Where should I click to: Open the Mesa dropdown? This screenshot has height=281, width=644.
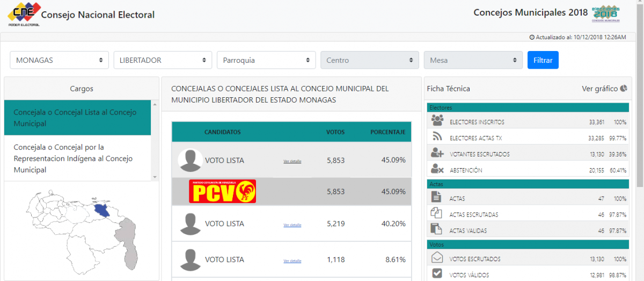(x=473, y=60)
